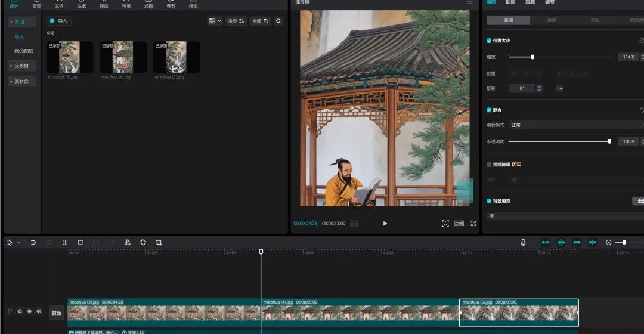The width and height of the screenshot is (644, 334).
Task: Open the 音频 audio tab
Action: (37, 5)
